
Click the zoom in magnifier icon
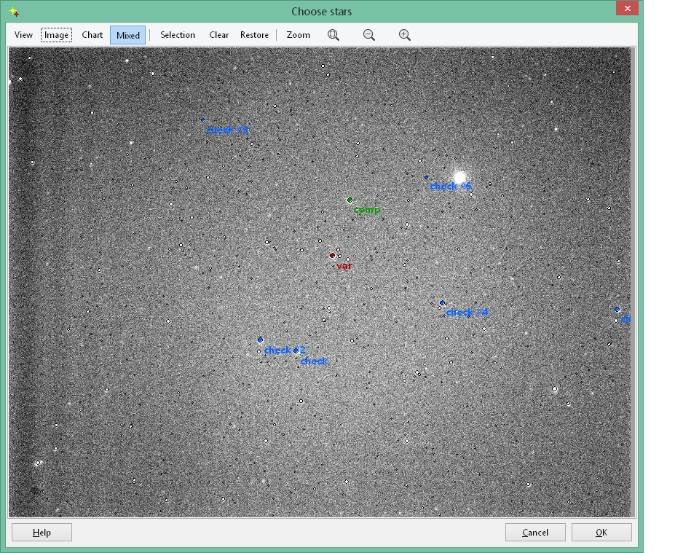coord(405,35)
